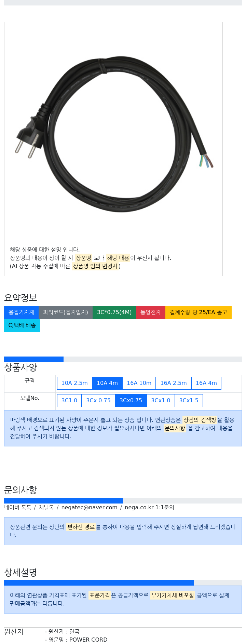
Task: Click the red 동양전자 brand tag
Action: pyautogui.click(x=151, y=312)
